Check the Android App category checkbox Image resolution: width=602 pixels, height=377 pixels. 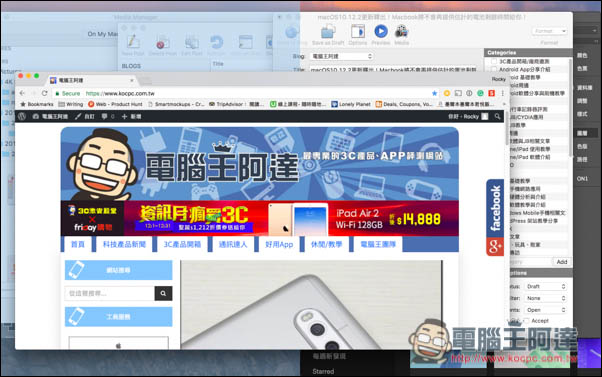494,69
